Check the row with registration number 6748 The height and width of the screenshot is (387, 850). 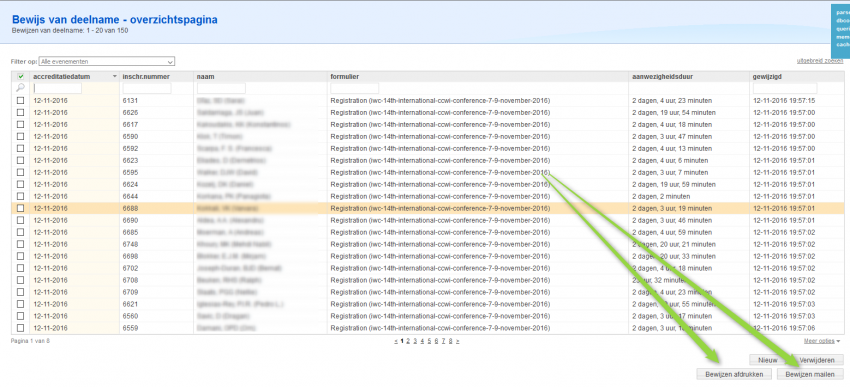pyautogui.click(x=21, y=244)
